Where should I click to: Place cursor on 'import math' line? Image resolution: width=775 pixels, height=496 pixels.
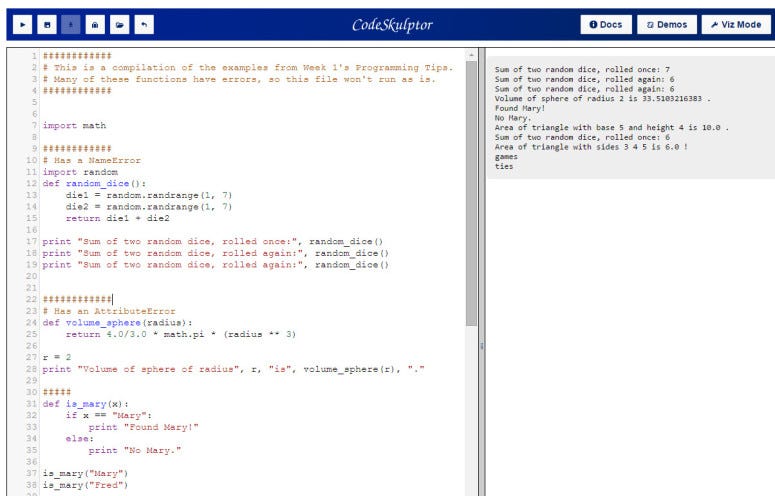[74, 125]
